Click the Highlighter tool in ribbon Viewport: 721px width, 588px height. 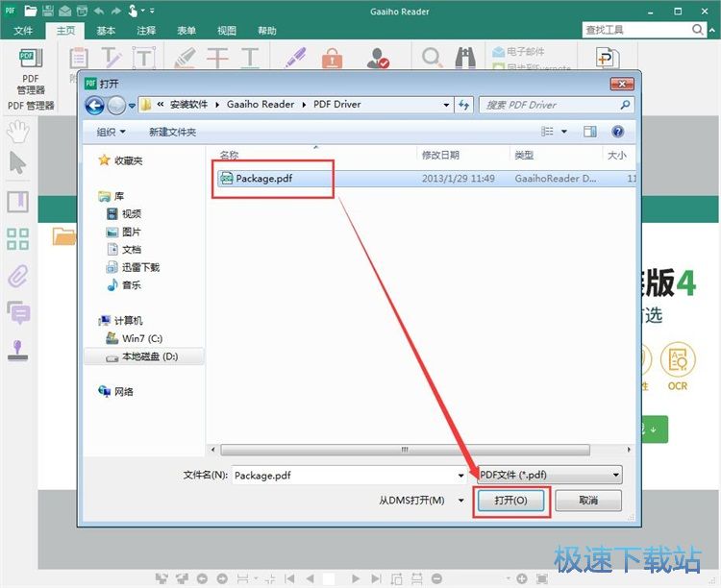click(185, 58)
